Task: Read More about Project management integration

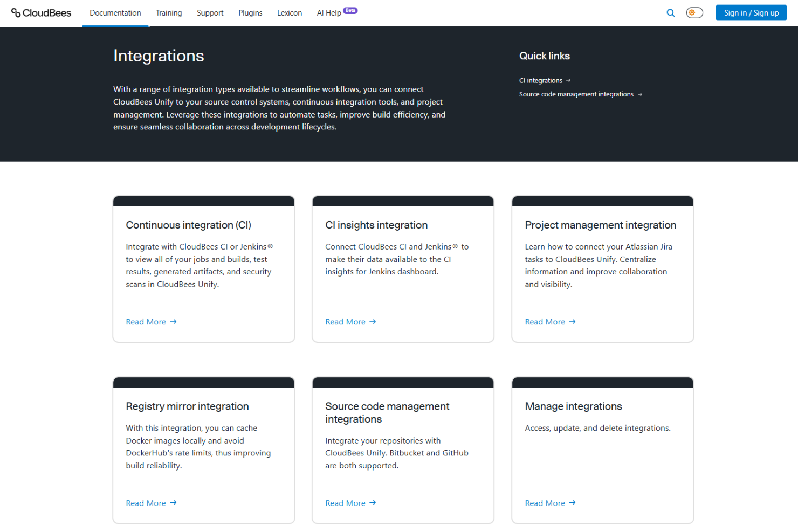Action: (x=545, y=321)
